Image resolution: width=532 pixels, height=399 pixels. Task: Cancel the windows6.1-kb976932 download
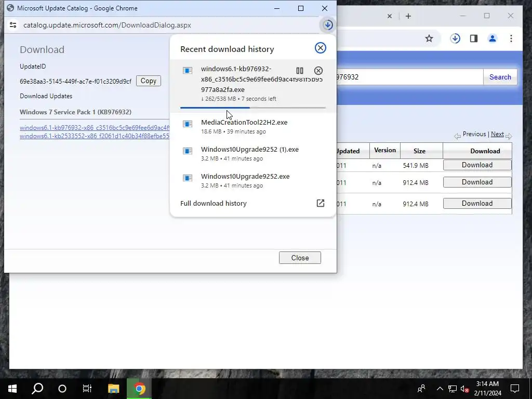(x=318, y=71)
